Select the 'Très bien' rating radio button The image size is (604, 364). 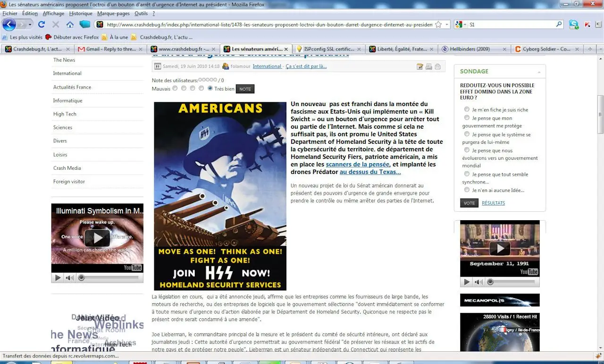coord(210,88)
